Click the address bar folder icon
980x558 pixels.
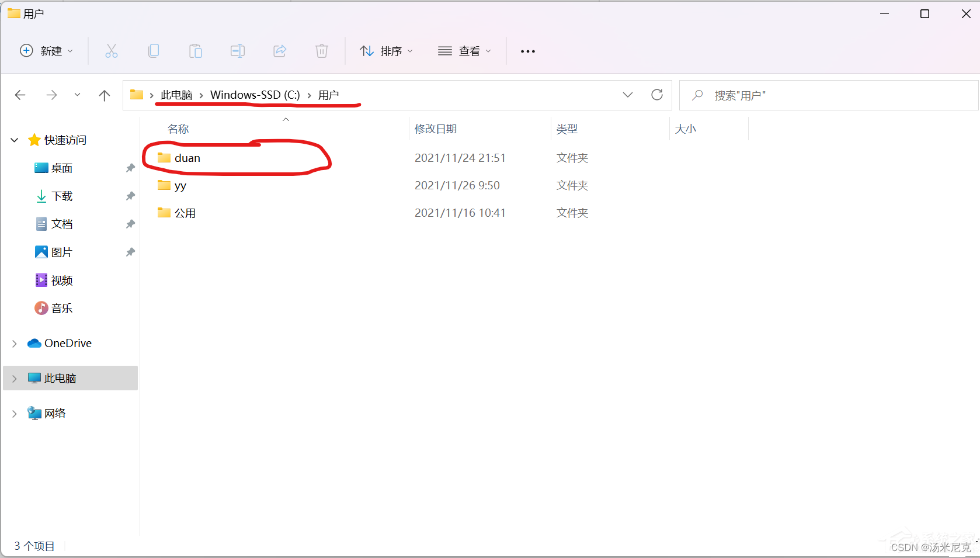(137, 95)
